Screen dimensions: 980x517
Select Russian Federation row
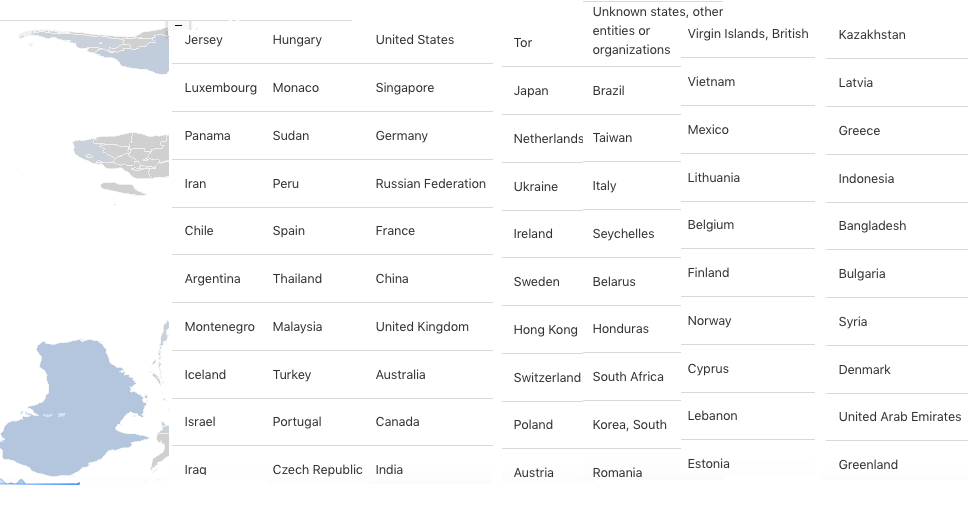(430, 184)
